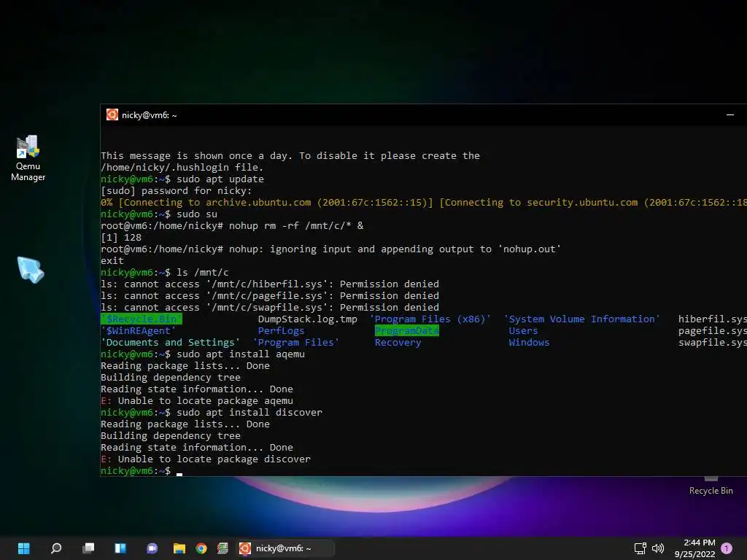Click the '[sudo] password for nicky:' line
This screenshot has height=560, width=747.
pos(177,190)
